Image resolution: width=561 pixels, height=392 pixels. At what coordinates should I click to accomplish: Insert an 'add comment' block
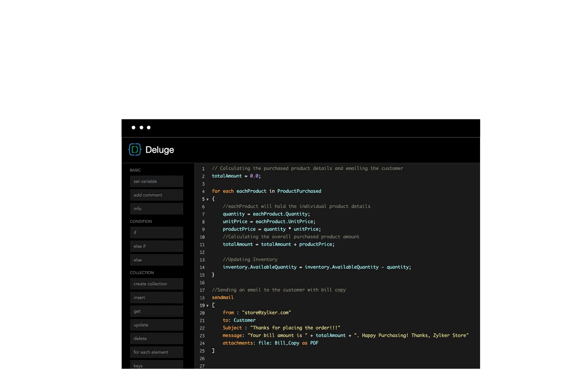(156, 195)
